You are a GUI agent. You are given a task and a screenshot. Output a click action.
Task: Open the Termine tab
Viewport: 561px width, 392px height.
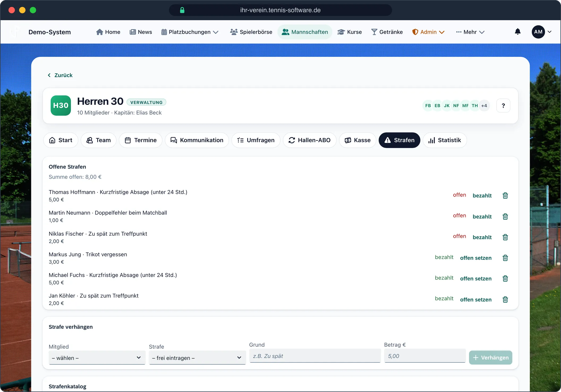141,140
